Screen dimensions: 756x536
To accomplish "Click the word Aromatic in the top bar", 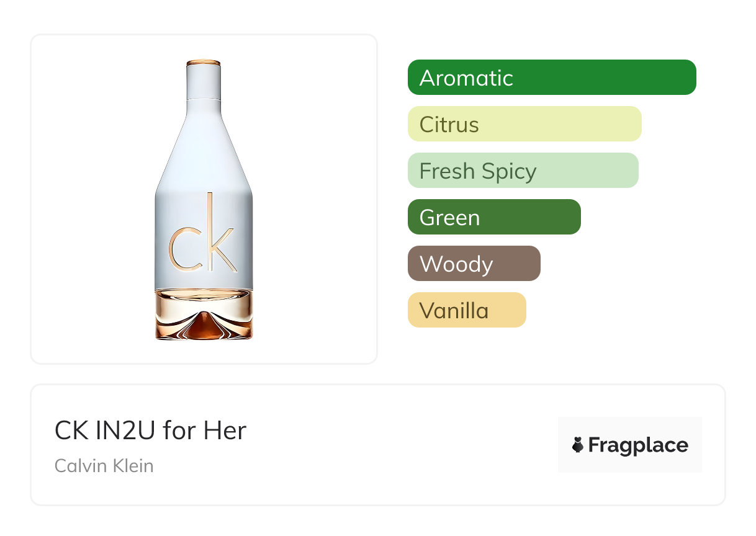I will [467, 78].
